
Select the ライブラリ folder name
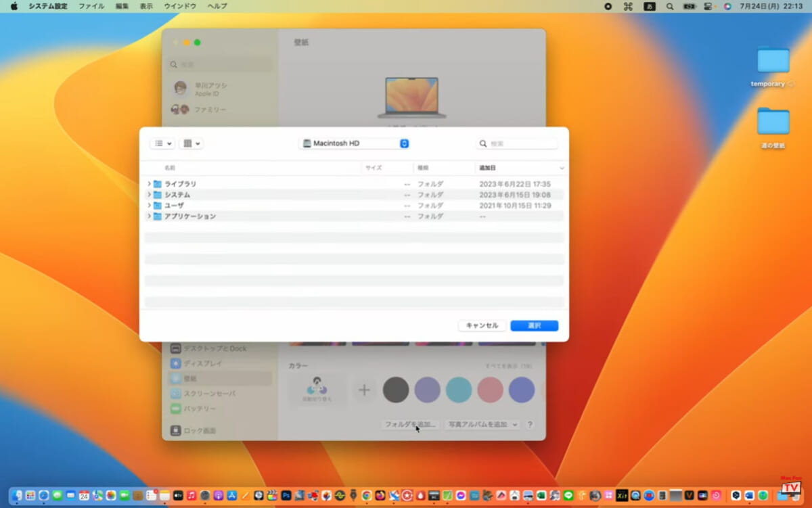[x=180, y=184]
